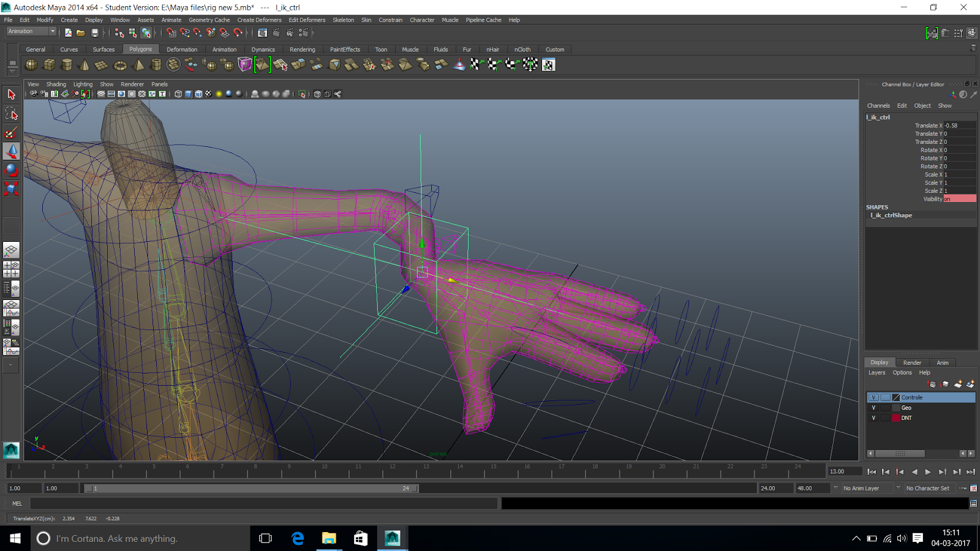
Task: Select the Rotate tool
Action: coord(10,170)
